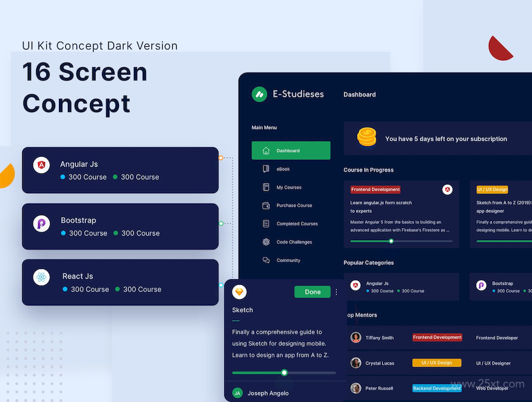Click Tiffany Smith's avatar
This screenshot has height=402, width=532.
[x=355, y=337]
